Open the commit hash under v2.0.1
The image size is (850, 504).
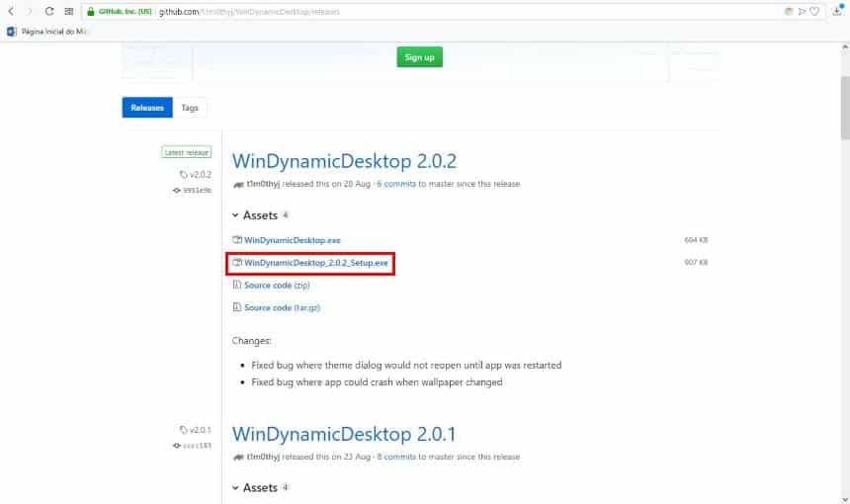[198, 446]
